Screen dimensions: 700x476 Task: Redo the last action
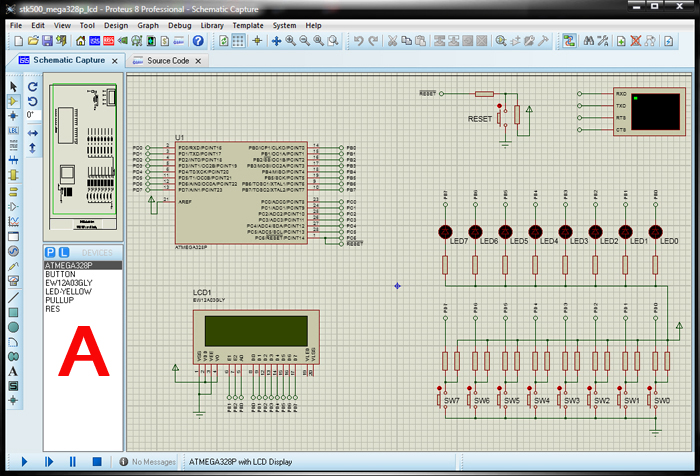click(x=373, y=41)
